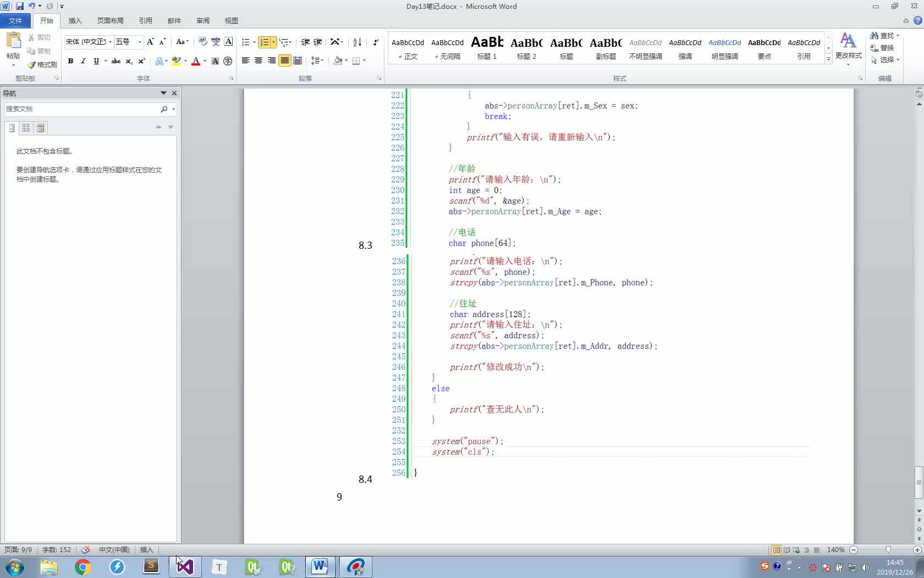Click the yellow text highlight swatch
The image size is (924, 578).
(x=176, y=61)
